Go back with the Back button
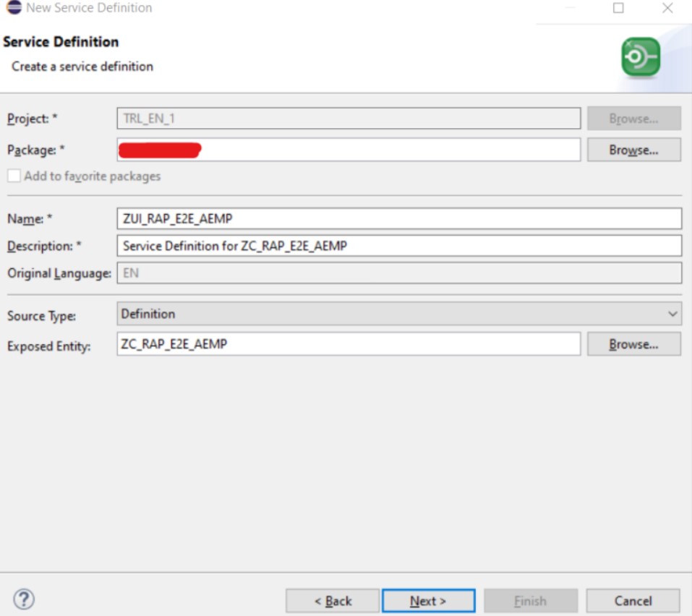Image resolution: width=692 pixels, height=616 pixels. tap(333, 601)
